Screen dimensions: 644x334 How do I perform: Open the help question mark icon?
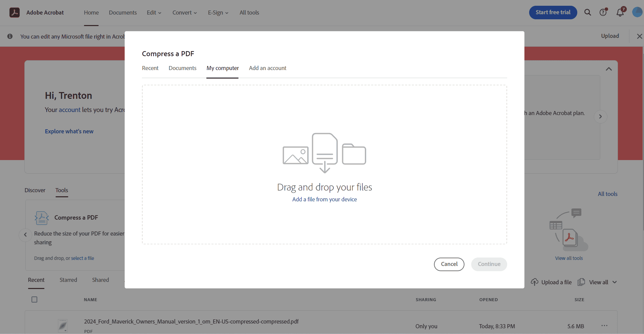click(x=603, y=13)
